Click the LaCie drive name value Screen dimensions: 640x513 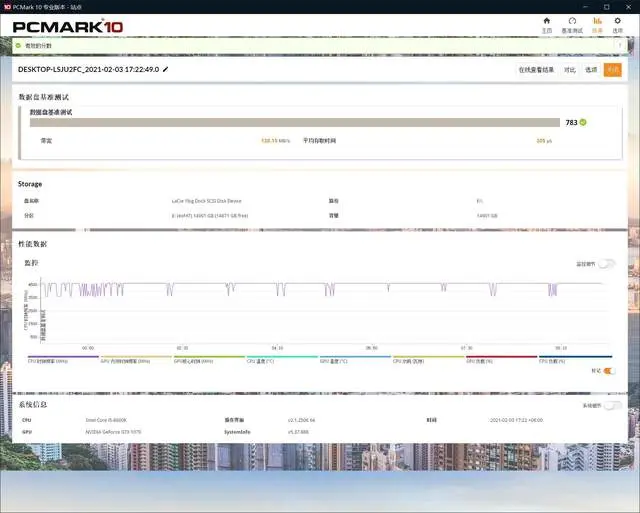click(x=207, y=201)
